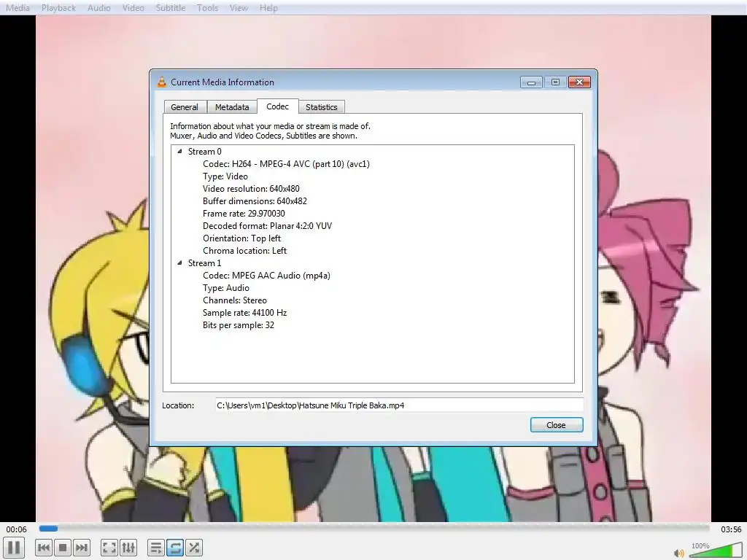
Task: Toggle random shuffle playback
Action: click(x=194, y=548)
